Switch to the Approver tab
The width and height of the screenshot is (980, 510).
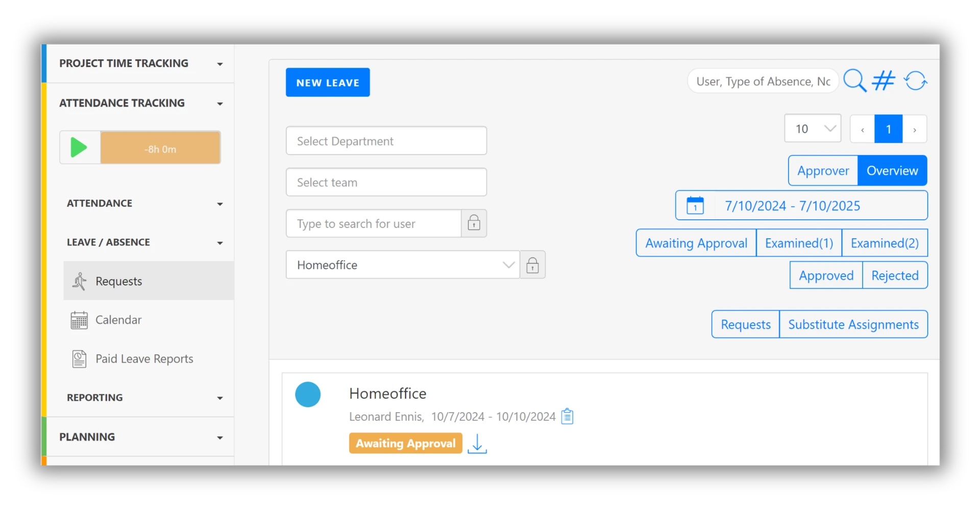[x=823, y=171]
